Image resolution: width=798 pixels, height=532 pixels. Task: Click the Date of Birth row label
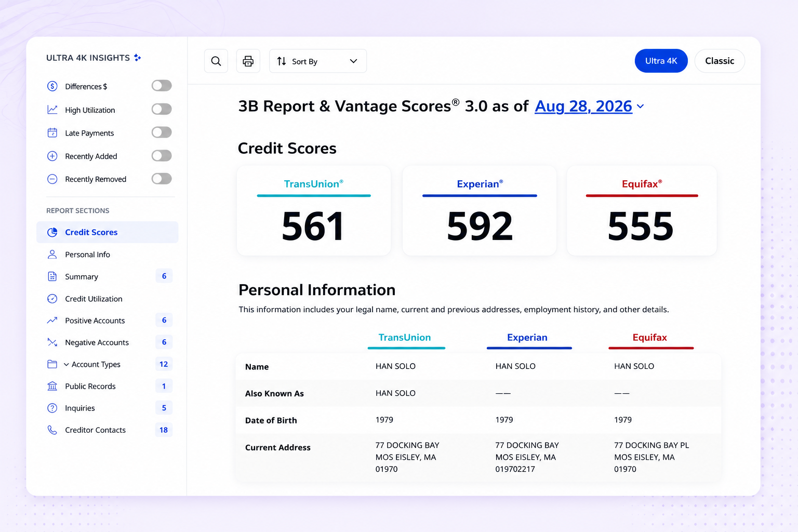pyautogui.click(x=271, y=420)
